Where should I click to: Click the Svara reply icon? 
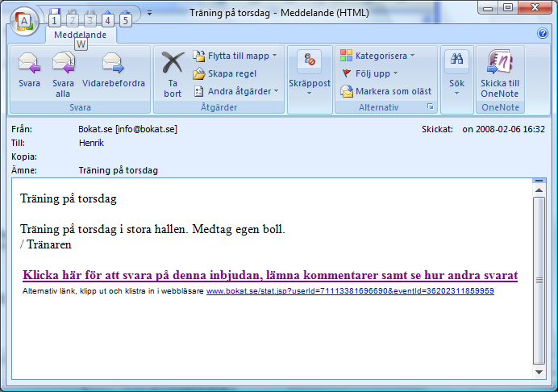point(29,63)
